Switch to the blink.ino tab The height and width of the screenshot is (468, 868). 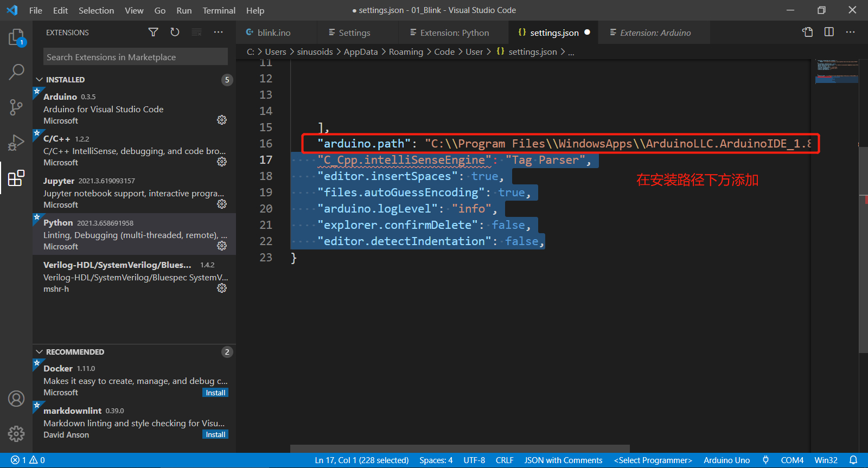(277, 33)
